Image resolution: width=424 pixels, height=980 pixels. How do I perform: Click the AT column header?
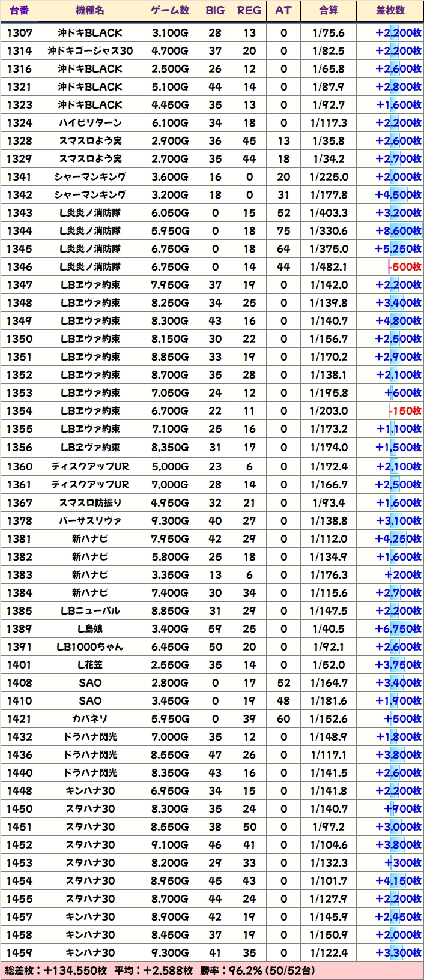pos(283,11)
